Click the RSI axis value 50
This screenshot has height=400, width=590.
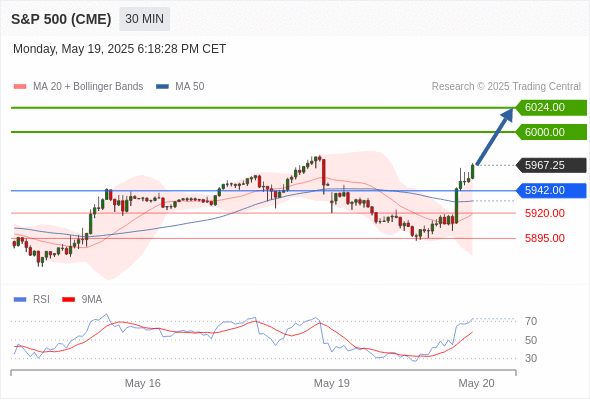pos(531,340)
